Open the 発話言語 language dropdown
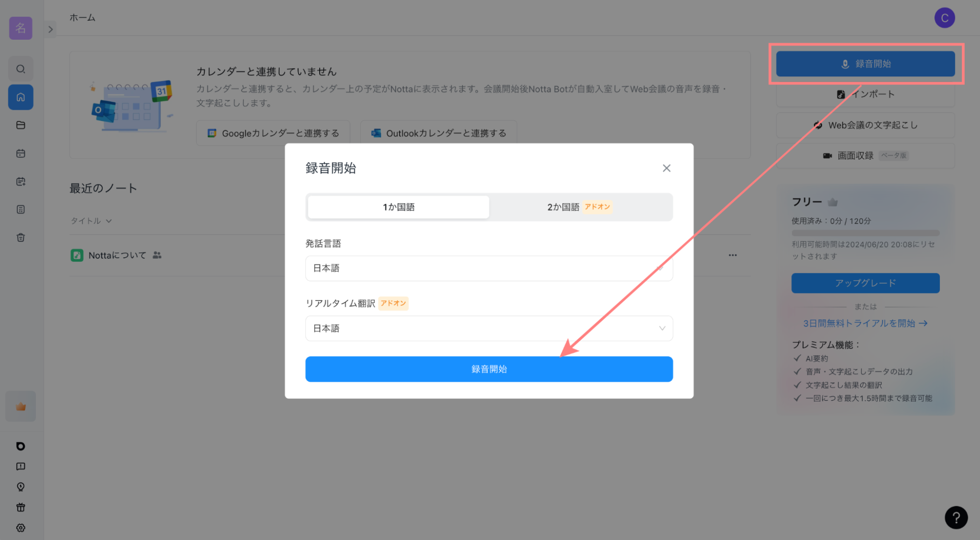The width and height of the screenshot is (980, 540). (x=488, y=269)
